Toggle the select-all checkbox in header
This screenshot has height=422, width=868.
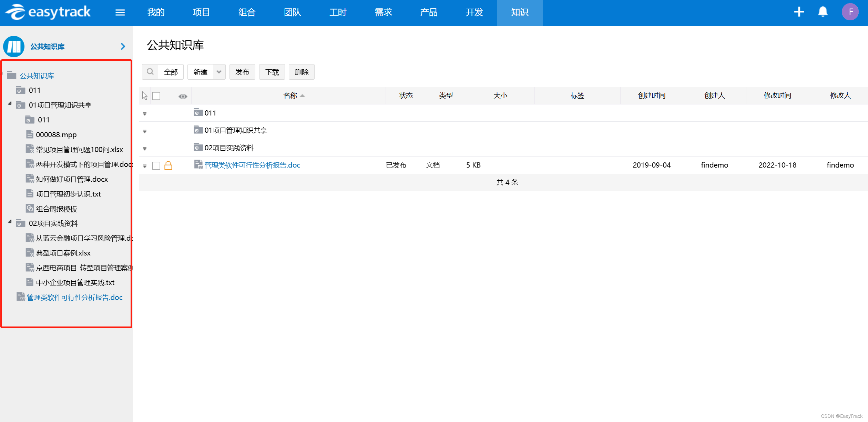click(x=156, y=96)
